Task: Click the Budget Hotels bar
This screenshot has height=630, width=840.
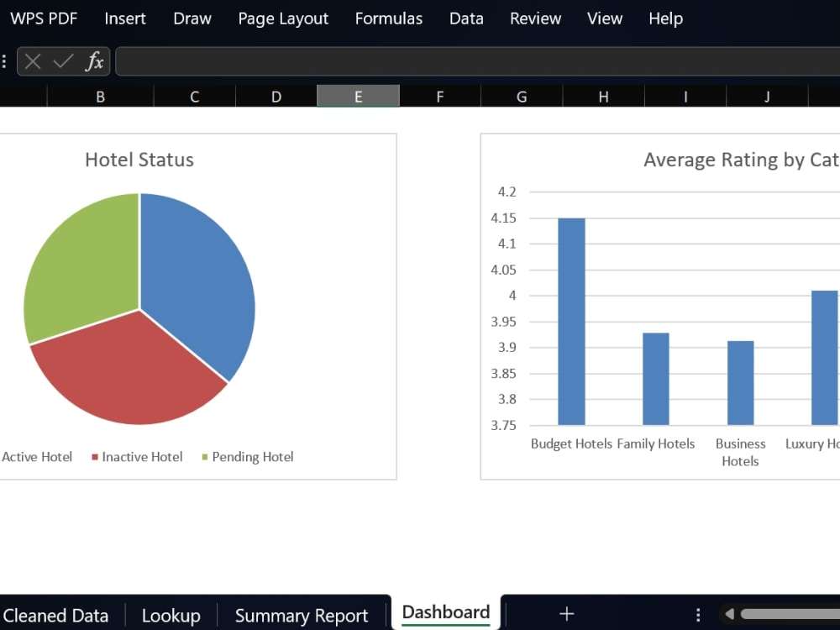Action: [571, 322]
